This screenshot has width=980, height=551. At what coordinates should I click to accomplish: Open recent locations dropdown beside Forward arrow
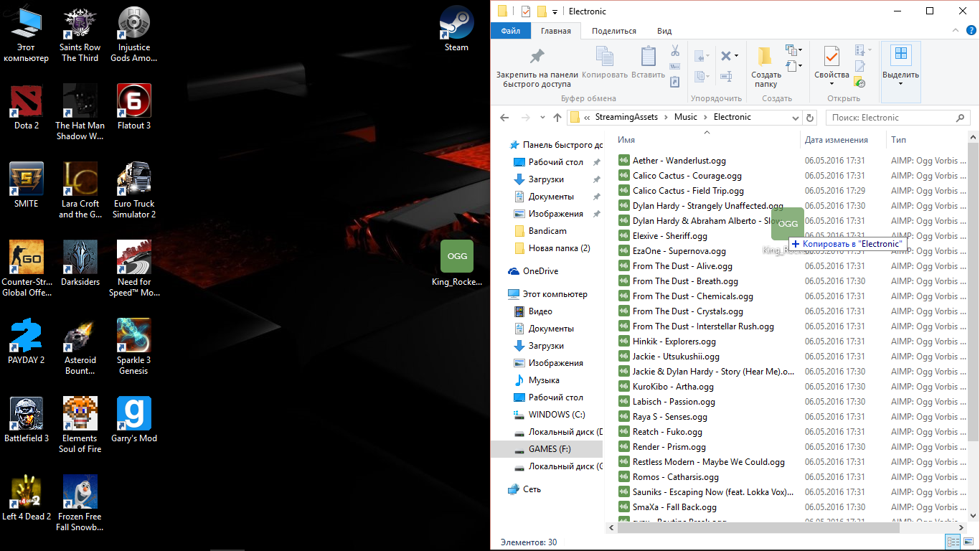click(x=542, y=118)
